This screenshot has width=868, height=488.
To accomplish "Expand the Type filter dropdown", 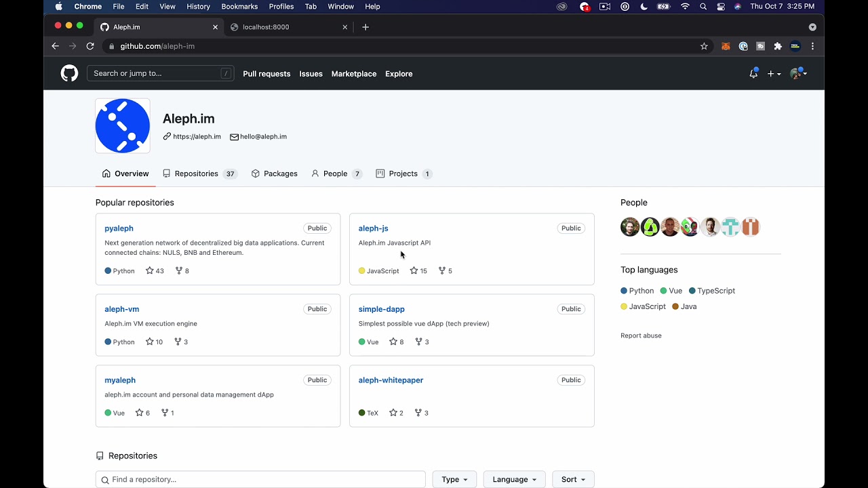I will pos(454,479).
